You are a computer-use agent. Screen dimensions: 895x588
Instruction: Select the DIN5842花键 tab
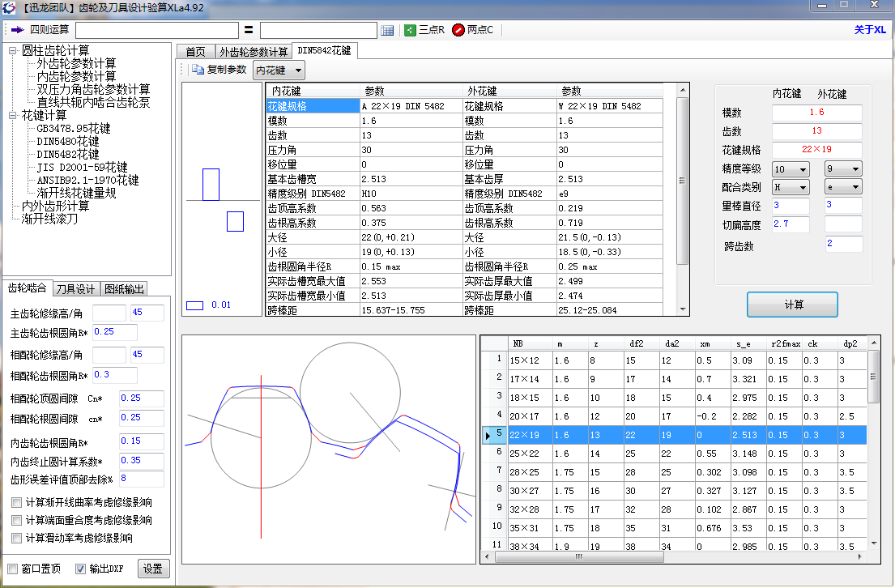pyautogui.click(x=324, y=50)
